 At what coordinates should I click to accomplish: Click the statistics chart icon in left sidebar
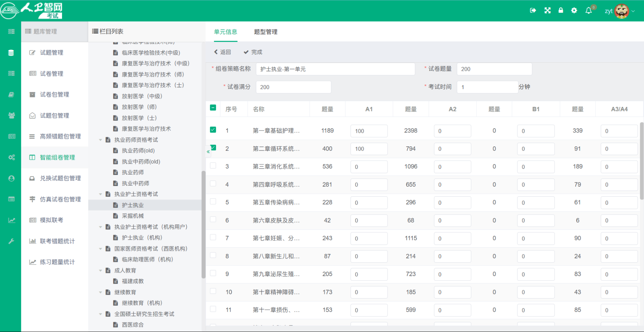point(11,220)
